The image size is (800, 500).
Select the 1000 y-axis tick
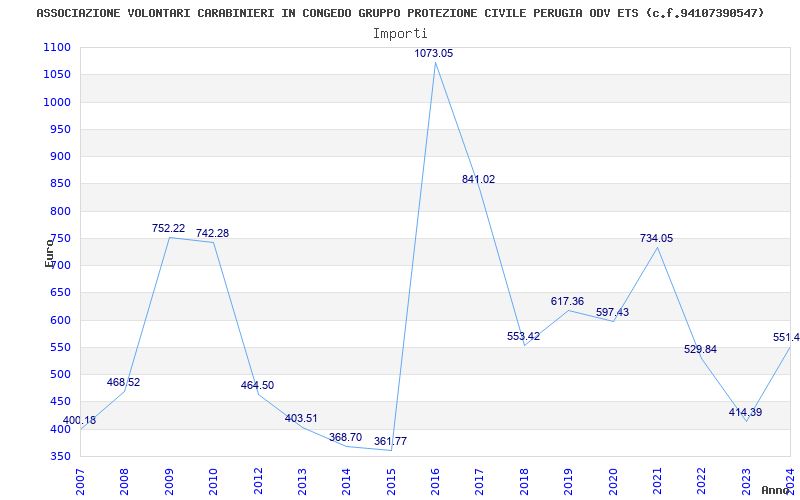(57, 102)
